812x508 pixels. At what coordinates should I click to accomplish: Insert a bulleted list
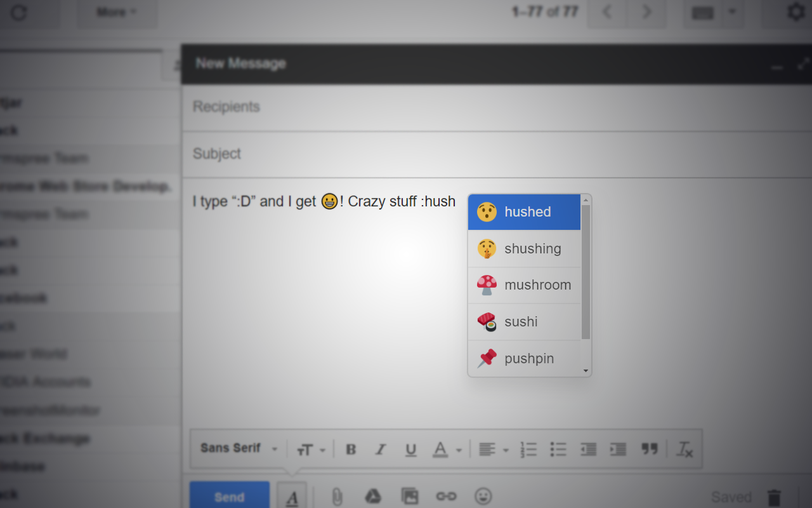click(558, 450)
